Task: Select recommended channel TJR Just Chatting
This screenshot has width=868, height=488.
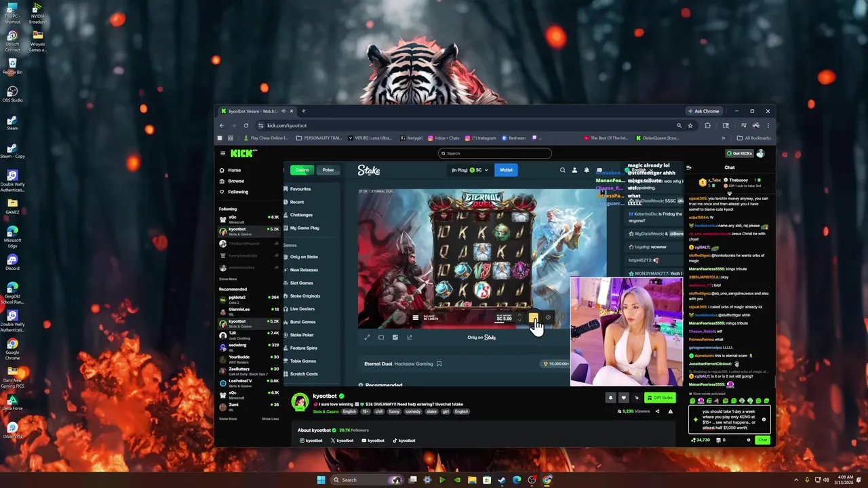Action: pos(249,335)
